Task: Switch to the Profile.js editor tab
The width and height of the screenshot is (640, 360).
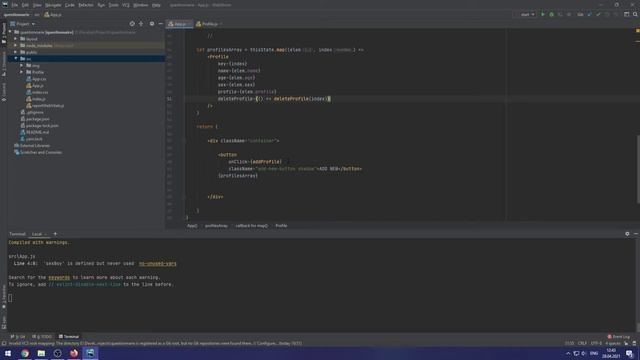Action: tap(209, 24)
